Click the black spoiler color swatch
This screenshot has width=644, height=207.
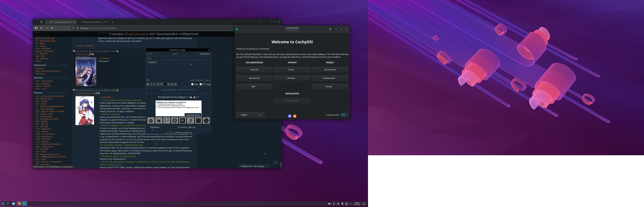165,84
